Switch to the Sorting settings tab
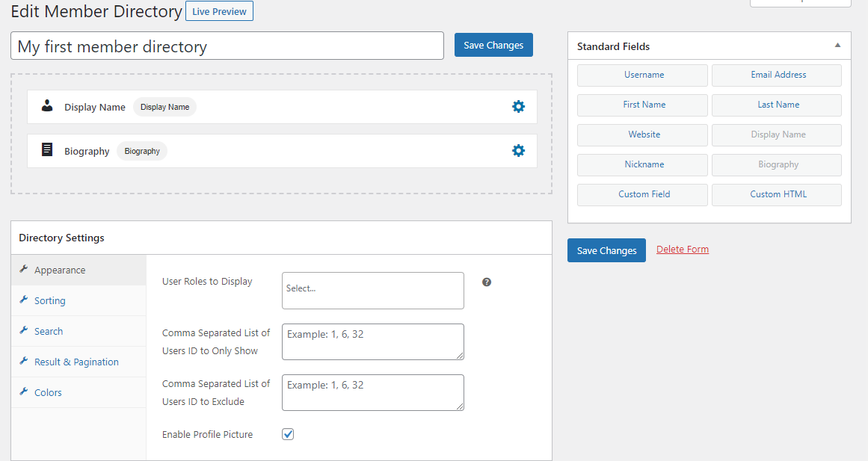The height and width of the screenshot is (461, 868). click(79, 300)
